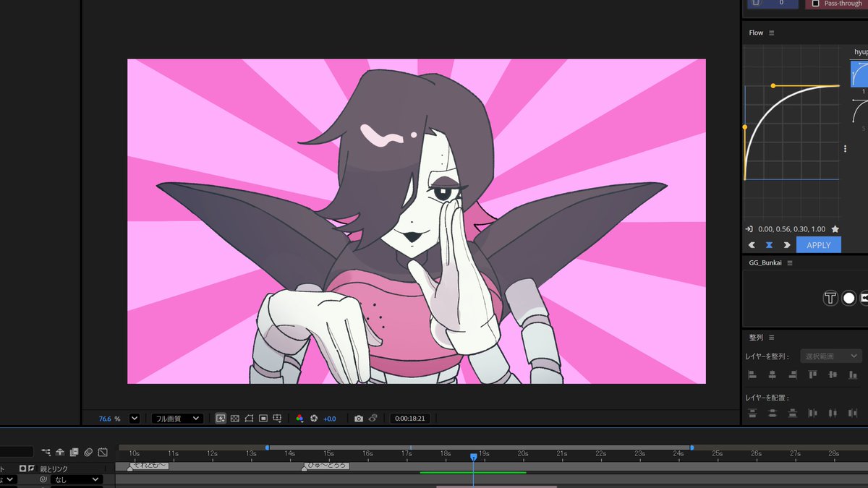Click the star favorite icon in Flow
This screenshot has height=488, width=868.
(835, 229)
